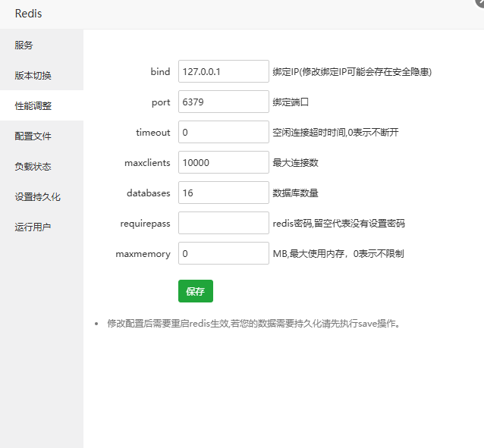Switch to the 版本切换 tab
Screen dimensions: 484x448
point(33,76)
